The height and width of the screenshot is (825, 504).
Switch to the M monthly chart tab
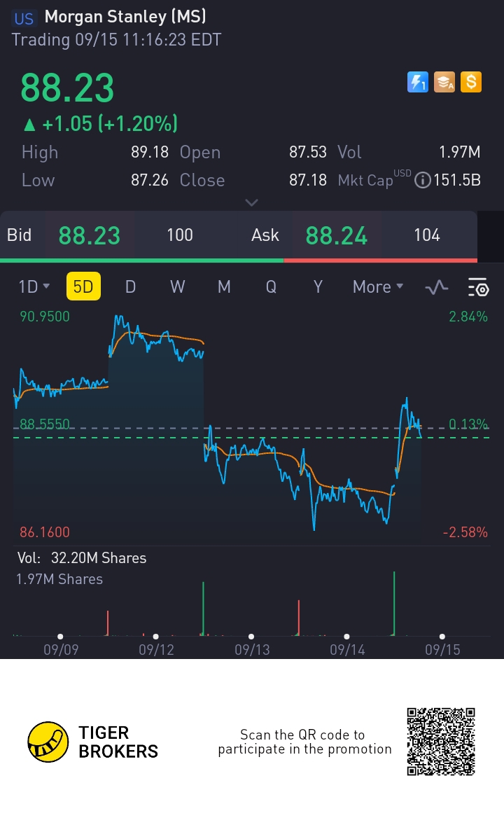224,286
